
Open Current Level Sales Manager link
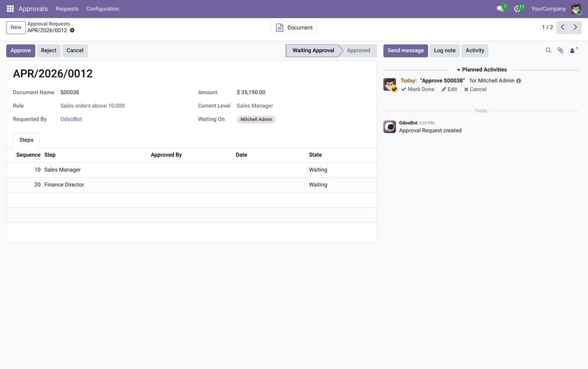pos(255,106)
